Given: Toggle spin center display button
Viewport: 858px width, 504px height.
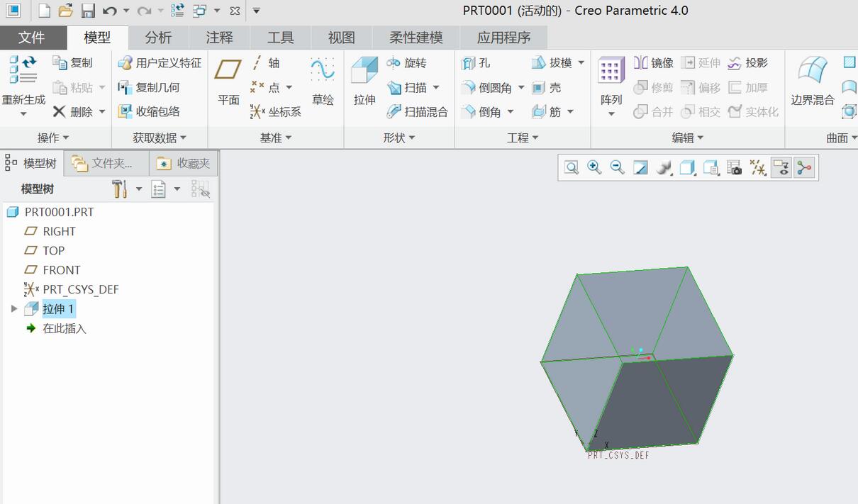Looking at the screenshot, I should click(x=804, y=167).
